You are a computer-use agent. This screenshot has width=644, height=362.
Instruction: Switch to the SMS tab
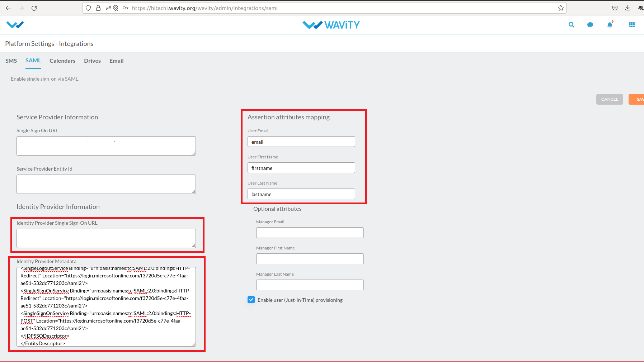11,61
